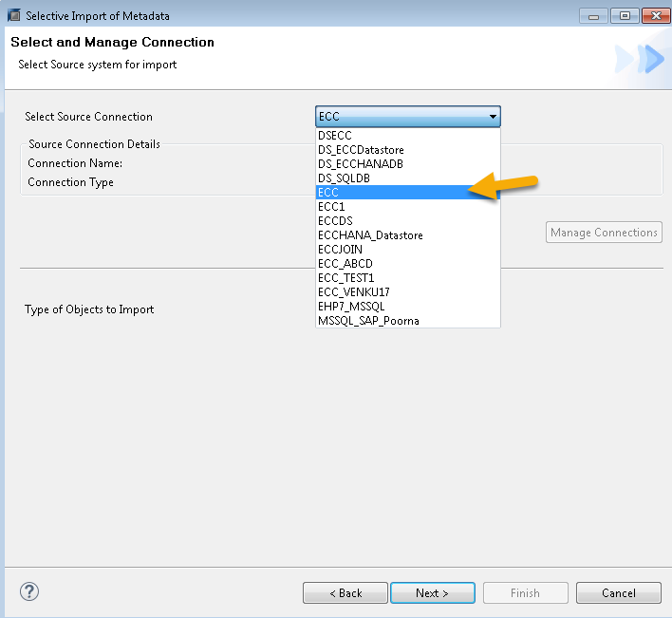The width and height of the screenshot is (672, 618).
Task: Select ECC_VENKU17 from the dropdown
Action: tap(408, 292)
